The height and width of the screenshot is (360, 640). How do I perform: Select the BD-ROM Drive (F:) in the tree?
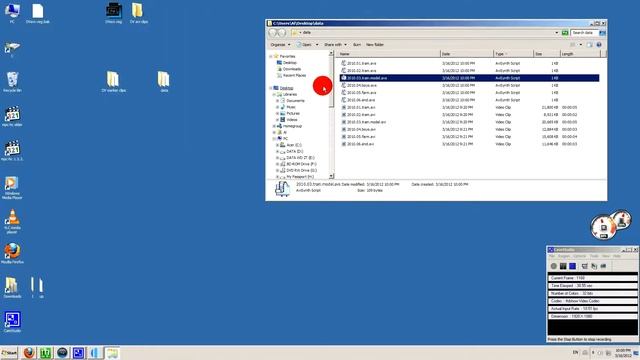298,164
